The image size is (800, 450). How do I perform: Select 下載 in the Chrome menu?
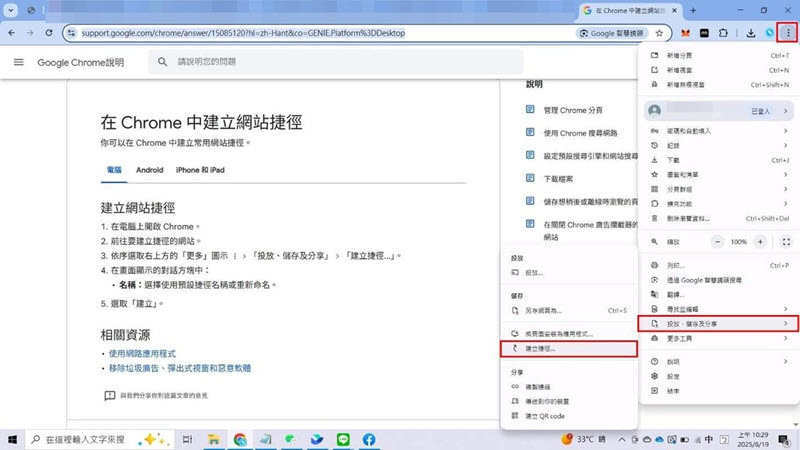pos(719,160)
